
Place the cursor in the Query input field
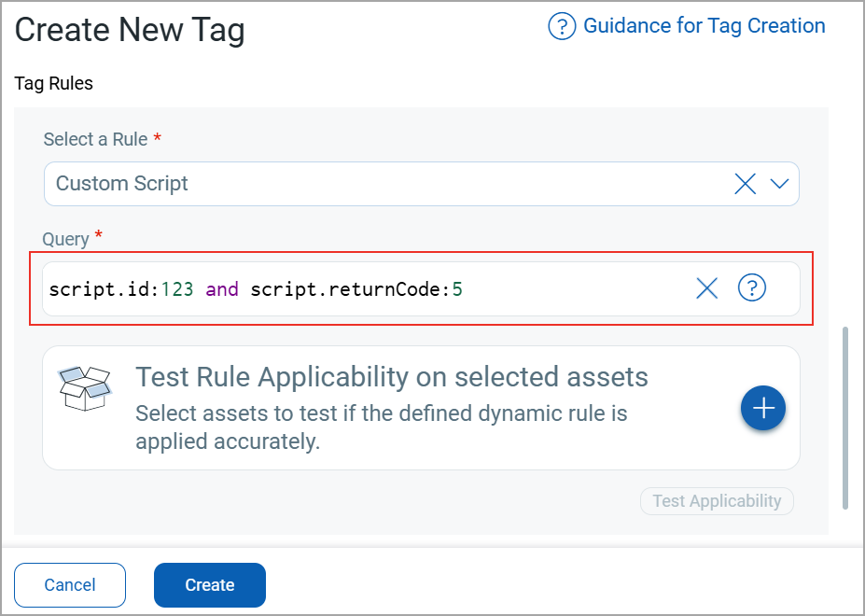pos(579,289)
